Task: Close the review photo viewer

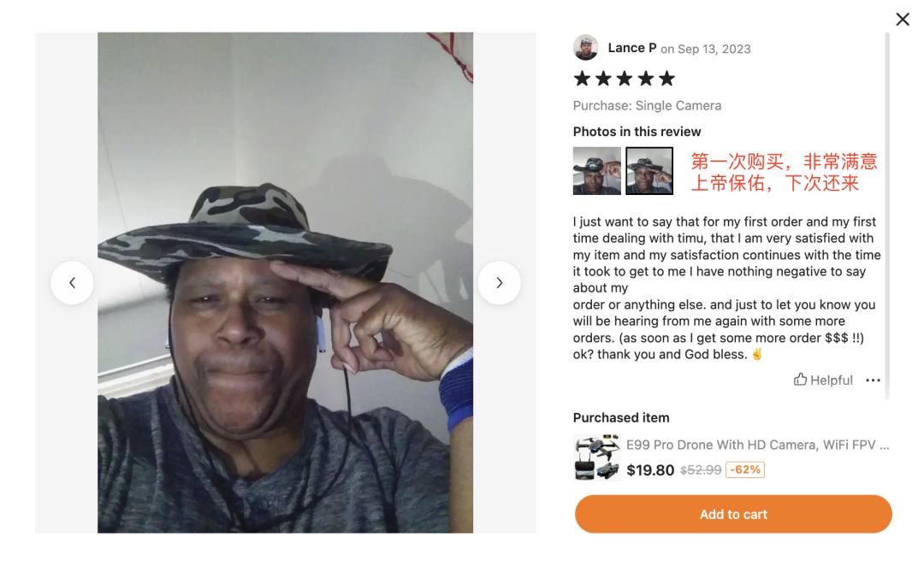Action: [903, 20]
